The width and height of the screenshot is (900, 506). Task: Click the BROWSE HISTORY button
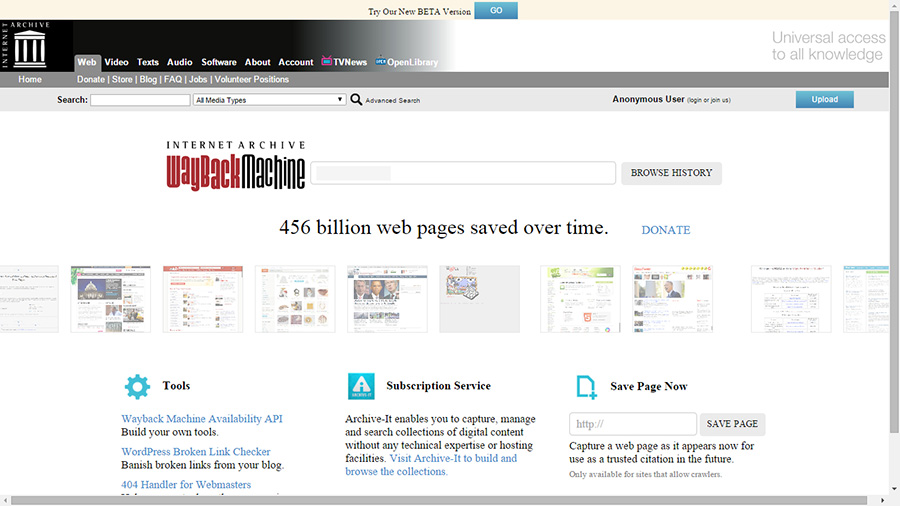(x=671, y=173)
